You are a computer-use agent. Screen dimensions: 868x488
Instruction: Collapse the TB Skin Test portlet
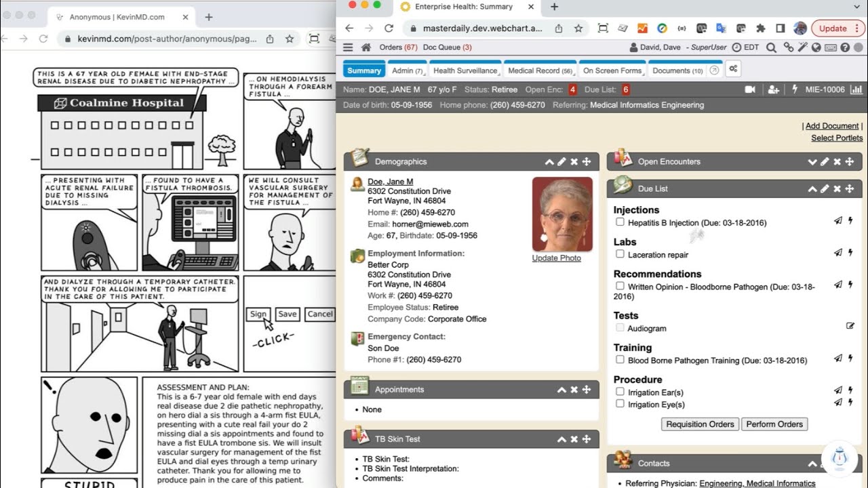coord(561,439)
